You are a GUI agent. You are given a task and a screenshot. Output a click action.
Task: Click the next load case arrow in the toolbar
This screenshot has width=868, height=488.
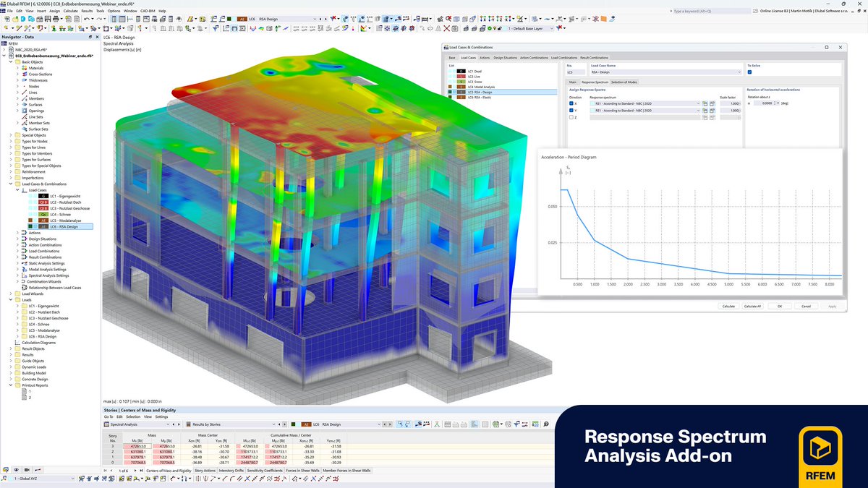[325, 19]
